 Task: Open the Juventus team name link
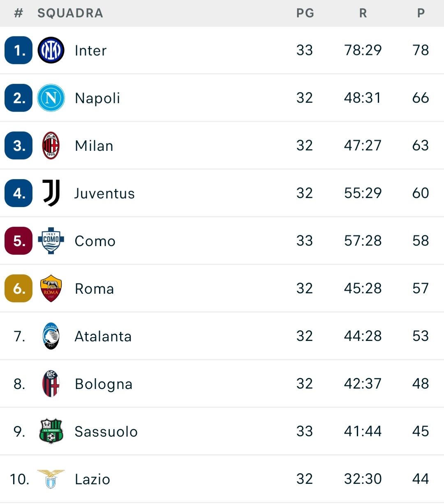pyautogui.click(x=104, y=193)
